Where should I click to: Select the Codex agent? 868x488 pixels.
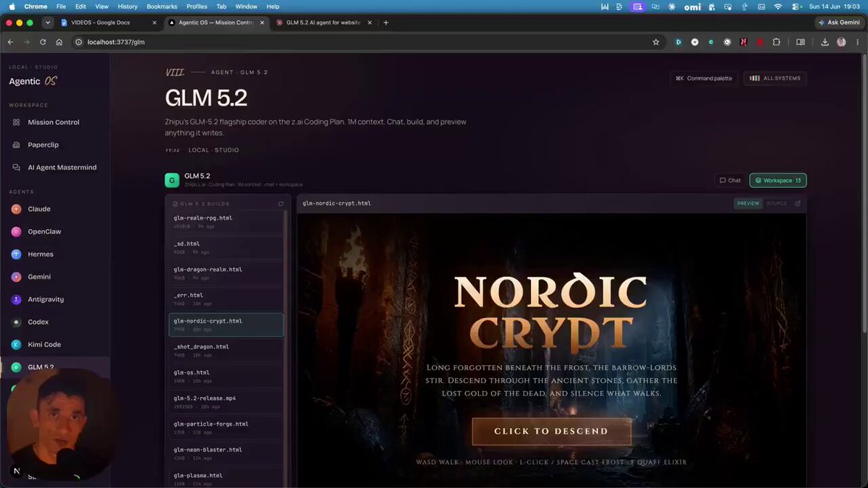pos(55,322)
